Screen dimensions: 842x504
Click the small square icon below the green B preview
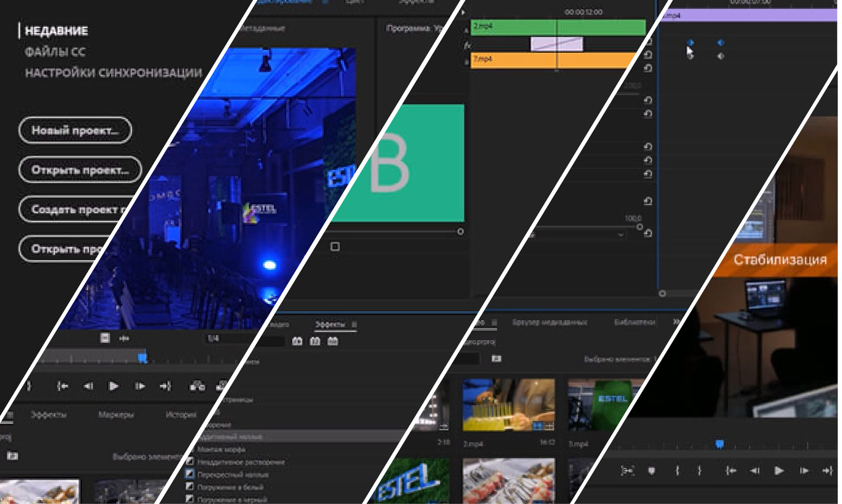[x=335, y=246]
